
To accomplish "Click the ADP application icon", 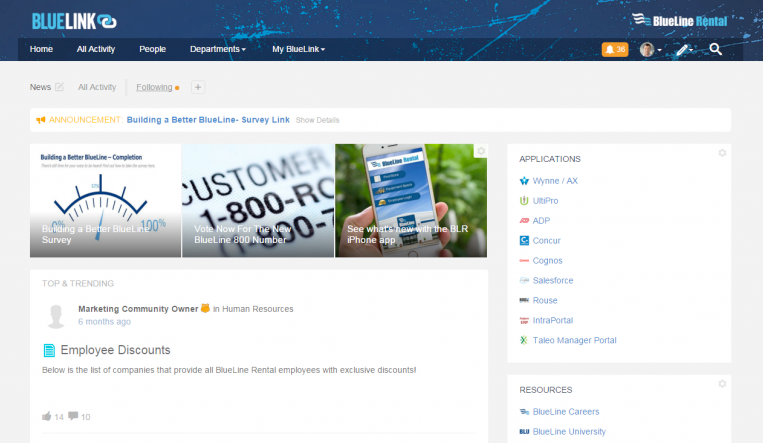I will pyautogui.click(x=524, y=221).
